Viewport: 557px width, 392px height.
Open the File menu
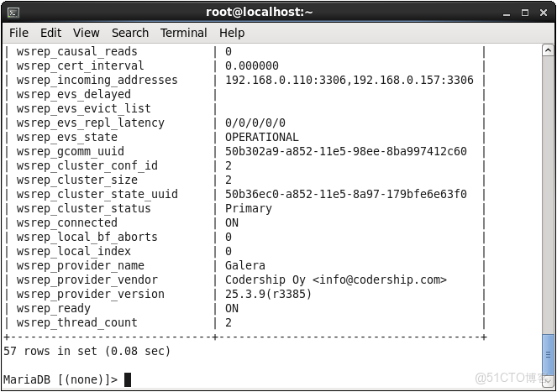pyautogui.click(x=18, y=33)
